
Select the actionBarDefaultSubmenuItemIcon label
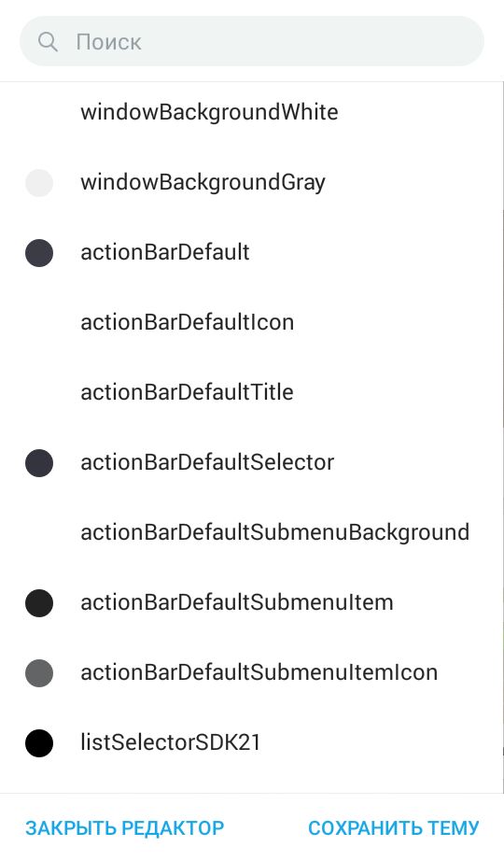pos(259,673)
